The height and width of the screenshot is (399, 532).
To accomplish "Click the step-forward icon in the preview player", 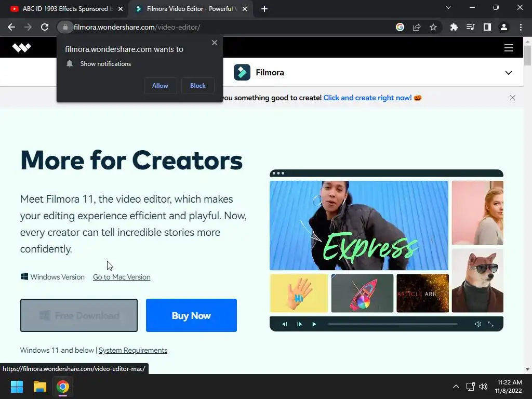I will point(299,324).
